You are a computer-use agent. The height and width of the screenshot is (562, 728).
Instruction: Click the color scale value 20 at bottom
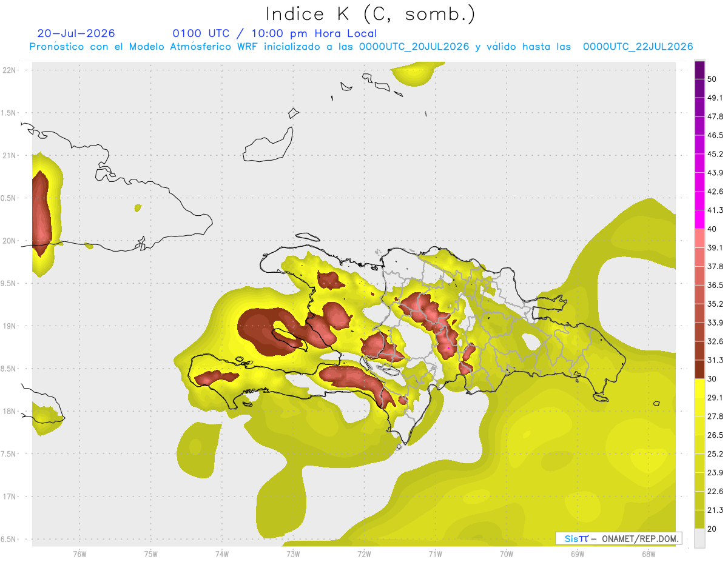click(x=712, y=529)
